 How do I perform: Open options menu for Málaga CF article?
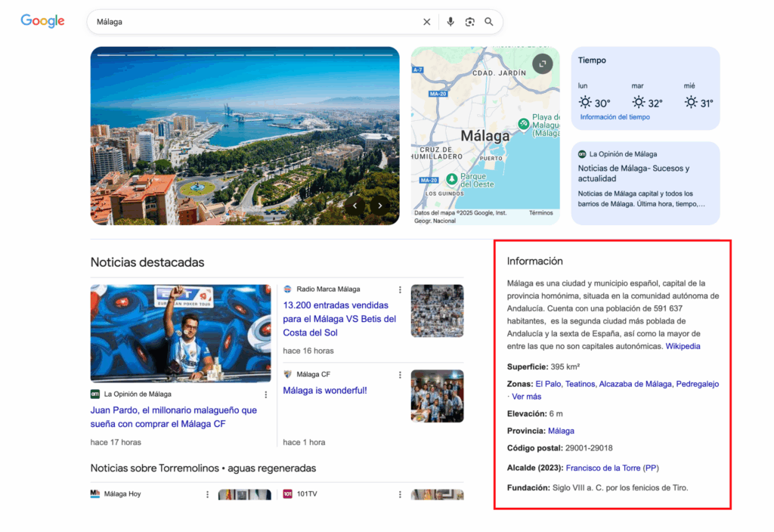(400, 375)
